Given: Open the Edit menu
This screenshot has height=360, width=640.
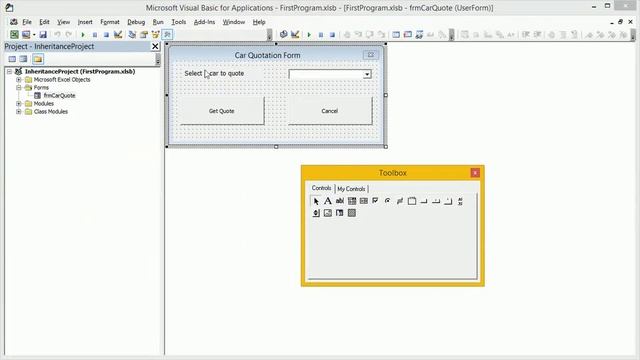Looking at the screenshot, I should click(44, 22).
